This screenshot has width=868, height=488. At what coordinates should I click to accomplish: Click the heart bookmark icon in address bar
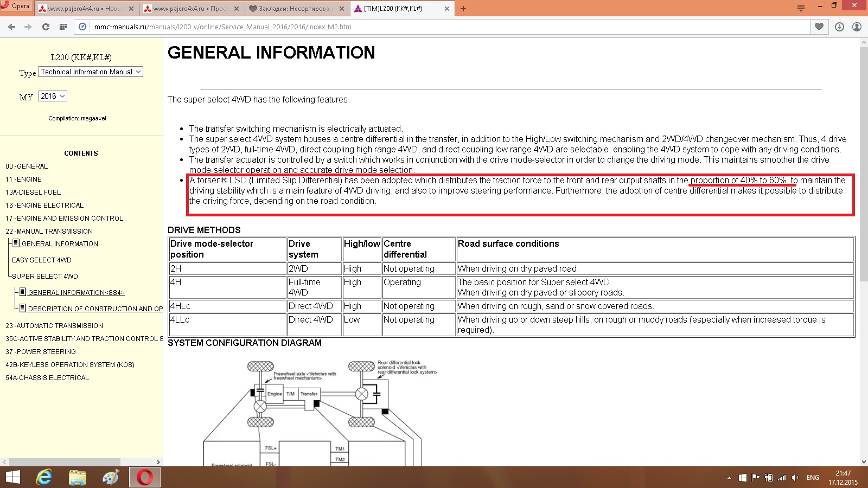tap(819, 27)
